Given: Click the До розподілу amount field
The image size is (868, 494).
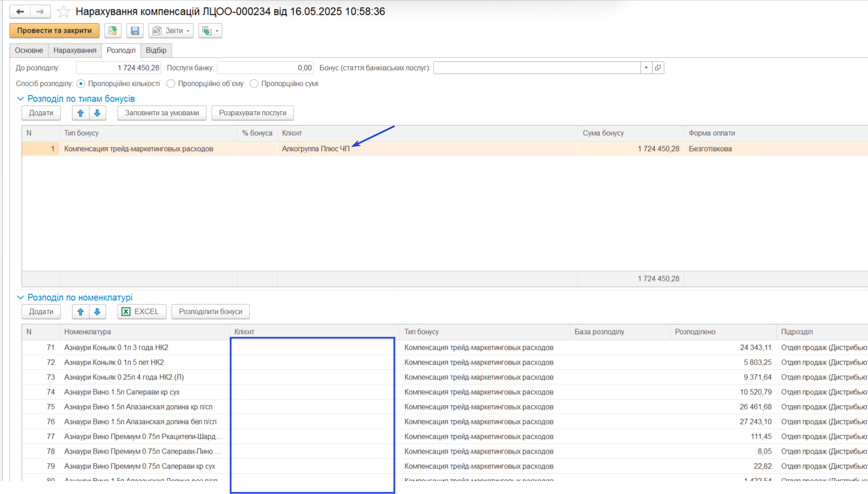Looking at the screenshot, I should [x=119, y=67].
